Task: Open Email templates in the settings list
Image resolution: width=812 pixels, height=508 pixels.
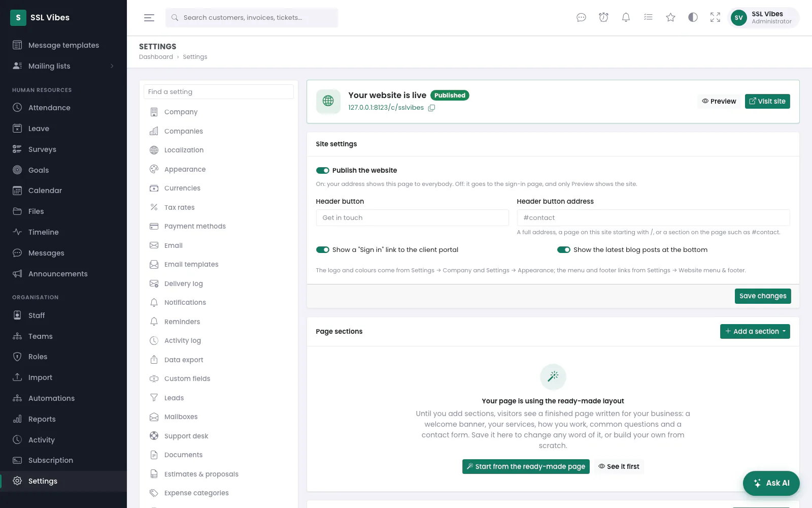Action: tap(219, 265)
